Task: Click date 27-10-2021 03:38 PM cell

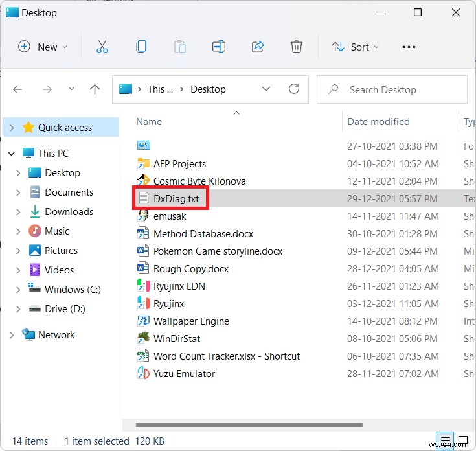Action: pos(392,146)
